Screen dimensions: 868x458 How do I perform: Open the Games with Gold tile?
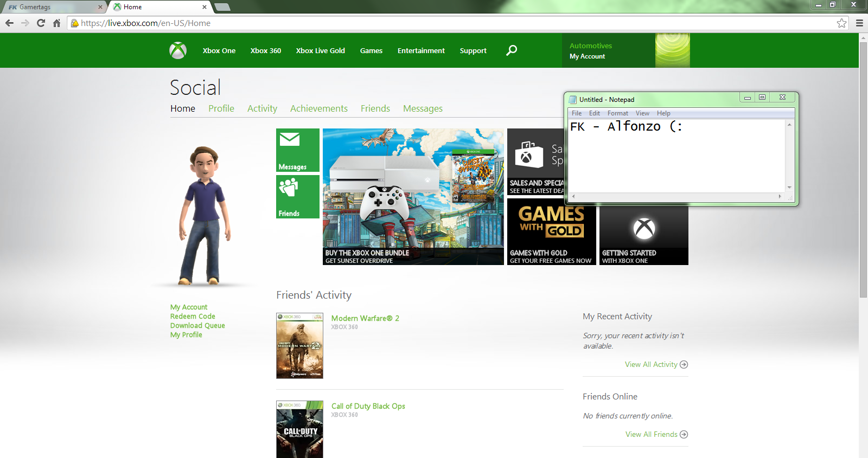[x=552, y=232]
